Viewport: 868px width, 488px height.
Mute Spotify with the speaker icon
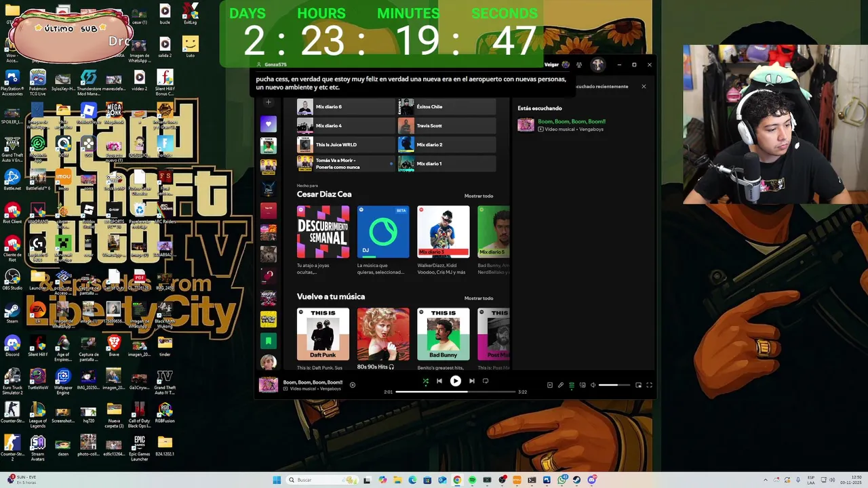pos(593,385)
